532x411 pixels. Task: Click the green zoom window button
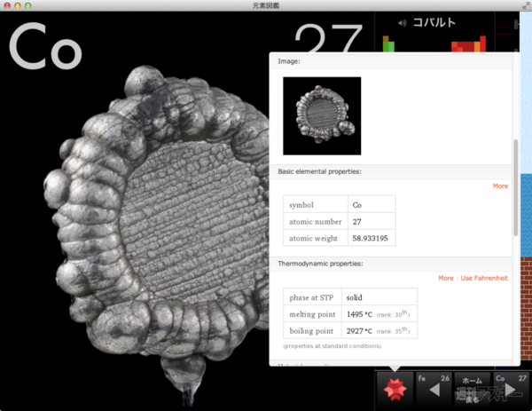click(28, 5)
